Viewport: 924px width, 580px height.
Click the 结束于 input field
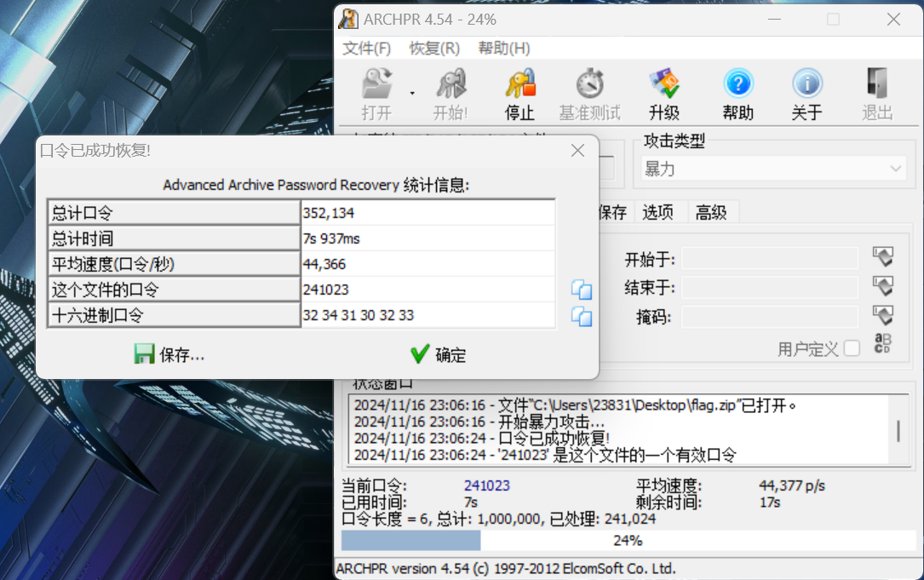point(769,288)
